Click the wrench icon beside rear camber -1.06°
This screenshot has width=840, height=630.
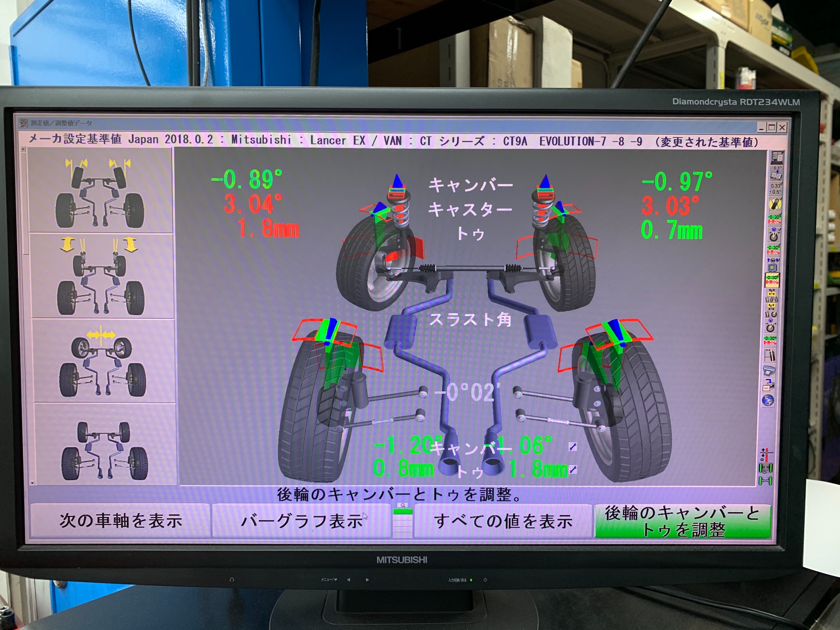click(573, 447)
